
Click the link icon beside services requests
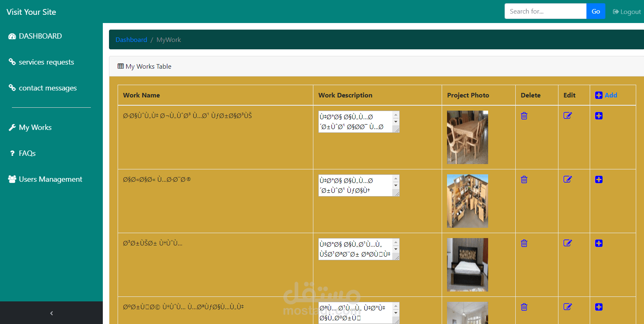click(x=12, y=62)
